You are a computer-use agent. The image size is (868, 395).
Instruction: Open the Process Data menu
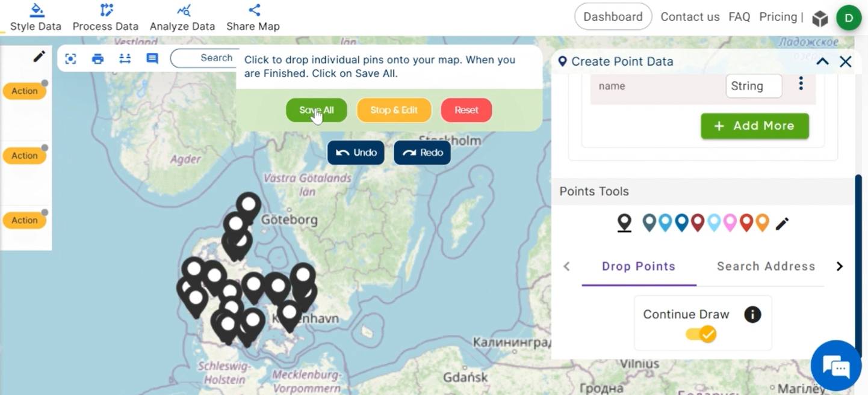tap(105, 17)
